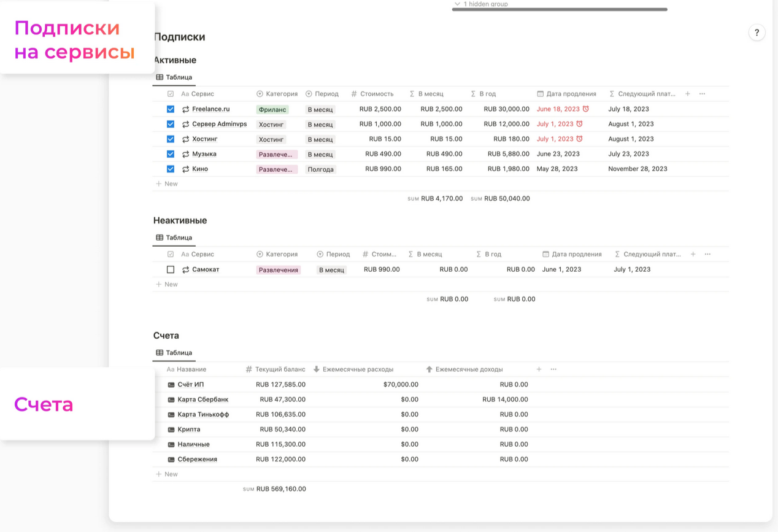Click the alarm icon next to June 18, 2023
The height and width of the screenshot is (532, 778).
[586, 109]
